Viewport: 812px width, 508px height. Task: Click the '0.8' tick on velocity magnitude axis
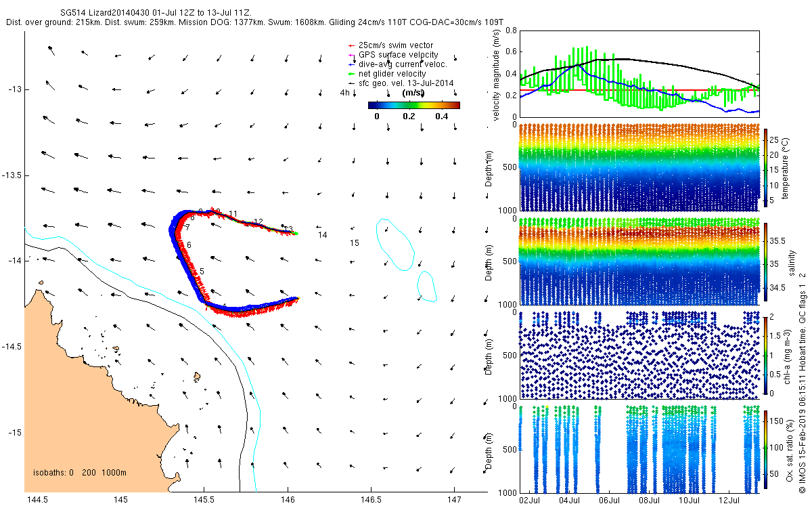[x=511, y=30]
